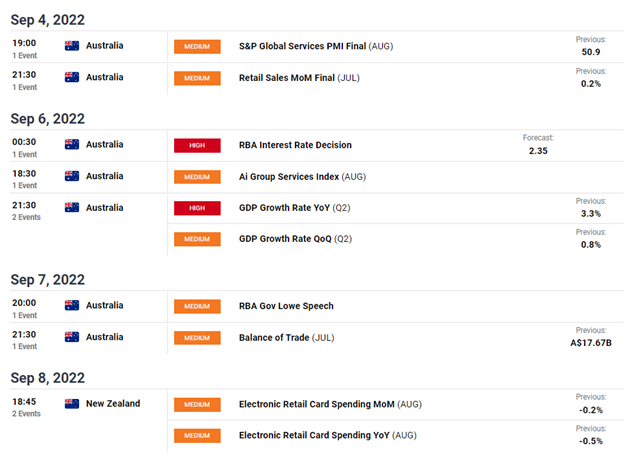Click the MEDIUM badge for S&P Global Services PMI

[197, 46]
